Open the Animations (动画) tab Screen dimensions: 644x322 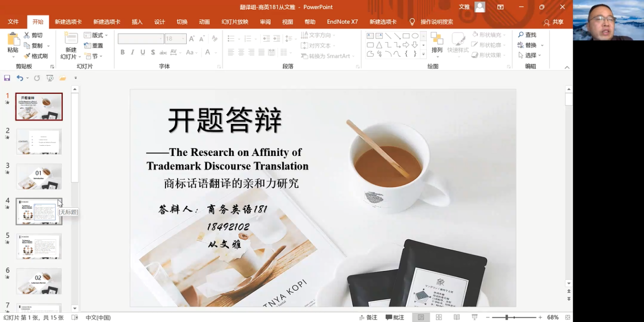204,22
